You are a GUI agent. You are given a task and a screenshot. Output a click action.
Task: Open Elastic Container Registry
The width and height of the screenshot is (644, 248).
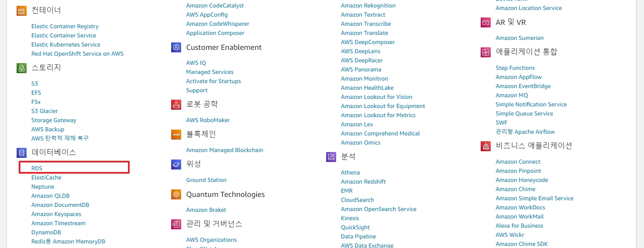click(65, 26)
